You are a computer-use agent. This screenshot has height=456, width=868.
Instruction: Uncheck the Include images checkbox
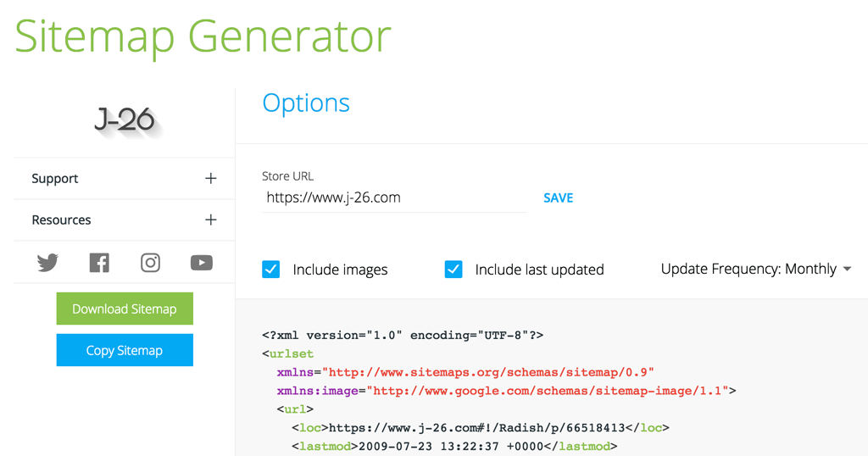[271, 270]
